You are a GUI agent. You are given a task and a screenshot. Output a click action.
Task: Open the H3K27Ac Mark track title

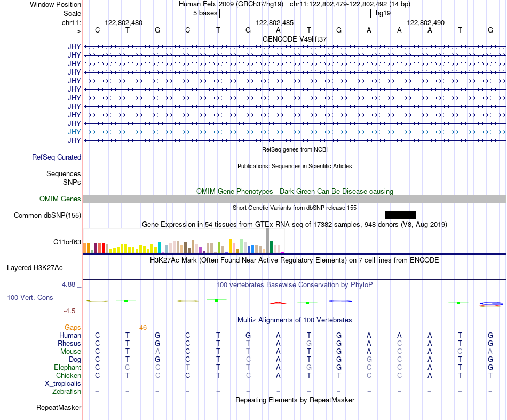click(x=295, y=260)
